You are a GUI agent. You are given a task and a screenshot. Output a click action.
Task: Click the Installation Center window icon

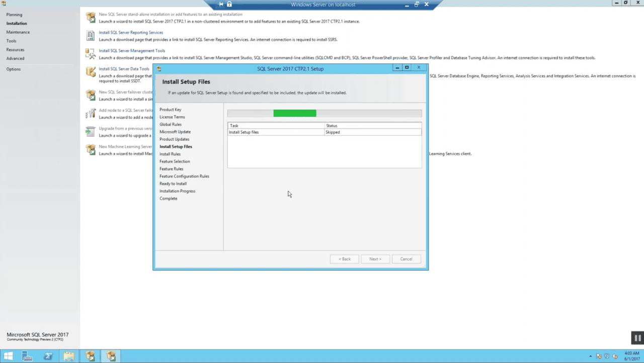coord(4,3)
